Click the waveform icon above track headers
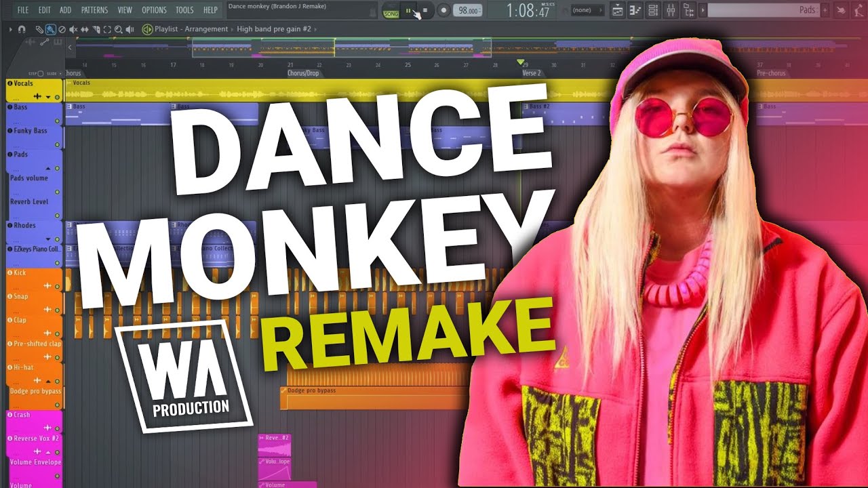Screen dimensions: 868x488 [x=30, y=41]
